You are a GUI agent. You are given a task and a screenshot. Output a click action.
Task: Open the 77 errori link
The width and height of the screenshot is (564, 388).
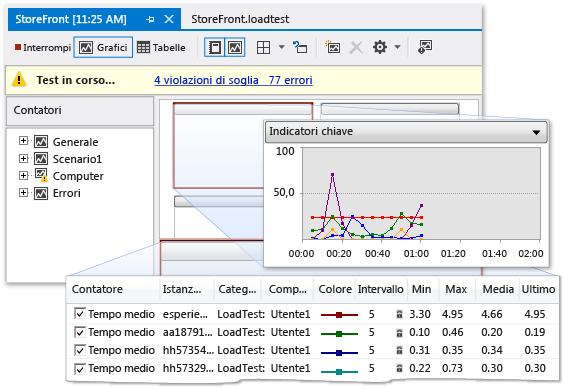tap(290, 80)
